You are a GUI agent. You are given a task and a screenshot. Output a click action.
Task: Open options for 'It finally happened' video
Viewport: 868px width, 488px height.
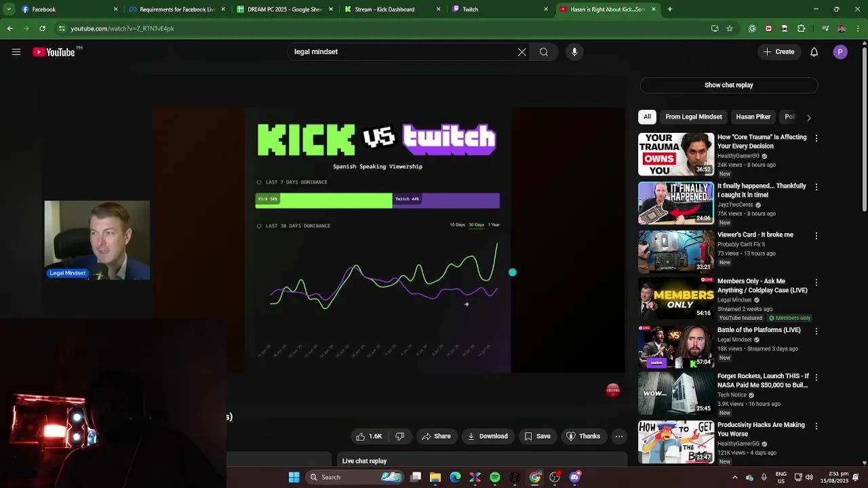816,187
